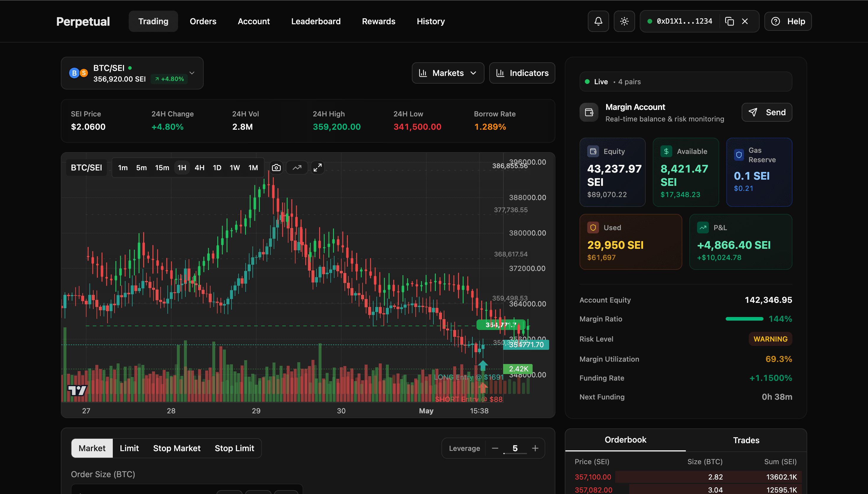This screenshot has width=868, height=494.
Task: Go to the Account tab
Action: pyautogui.click(x=254, y=21)
